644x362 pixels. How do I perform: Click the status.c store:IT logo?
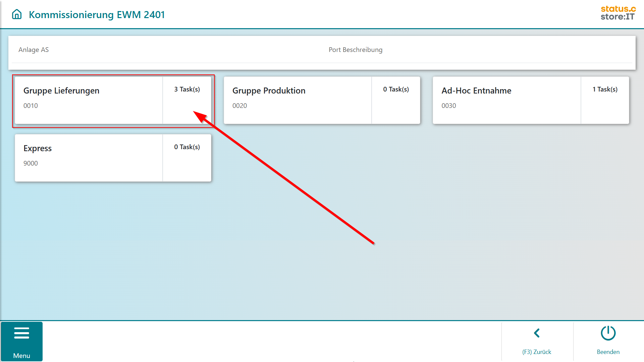[618, 13]
